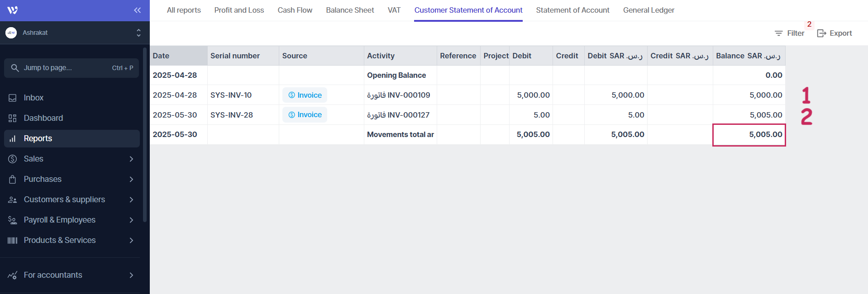868x294 pixels.
Task: Go to Dashboard in sidebar
Action: click(x=43, y=118)
